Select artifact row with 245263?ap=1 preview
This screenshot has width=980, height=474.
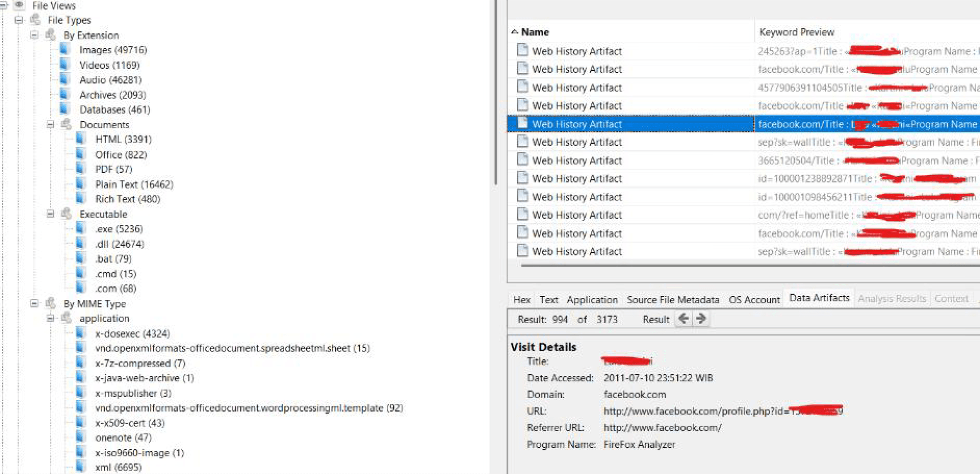tap(744, 51)
